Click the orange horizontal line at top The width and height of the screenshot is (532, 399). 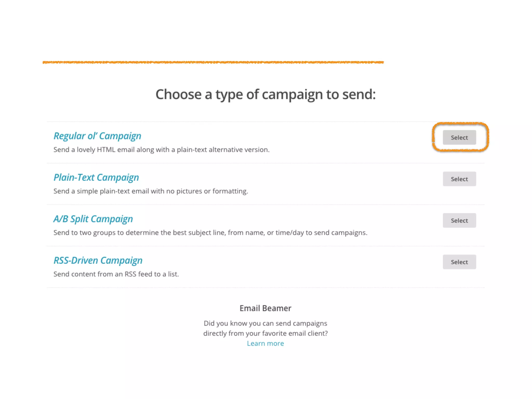click(x=213, y=62)
